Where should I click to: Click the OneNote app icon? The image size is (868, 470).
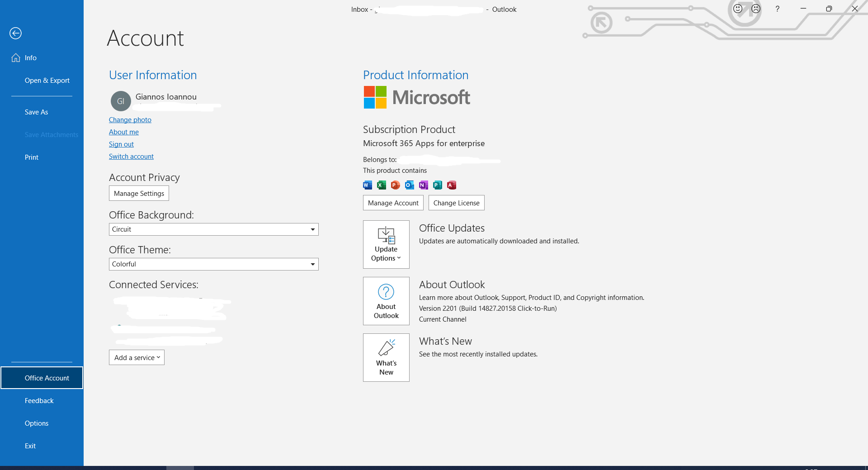(x=424, y=185)
